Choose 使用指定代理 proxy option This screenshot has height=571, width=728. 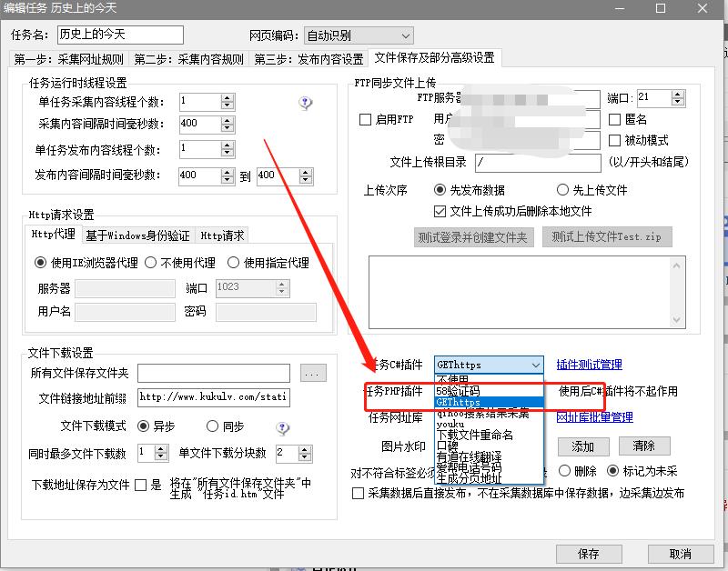(x=233, y=263)
